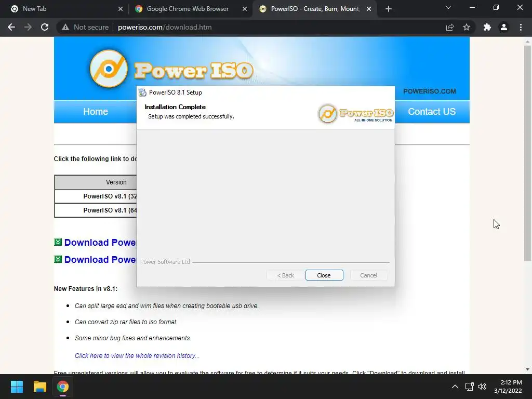Screen dimensions: 532x399
Task: Click the first green download arrow icon
Action: point(58,242)
